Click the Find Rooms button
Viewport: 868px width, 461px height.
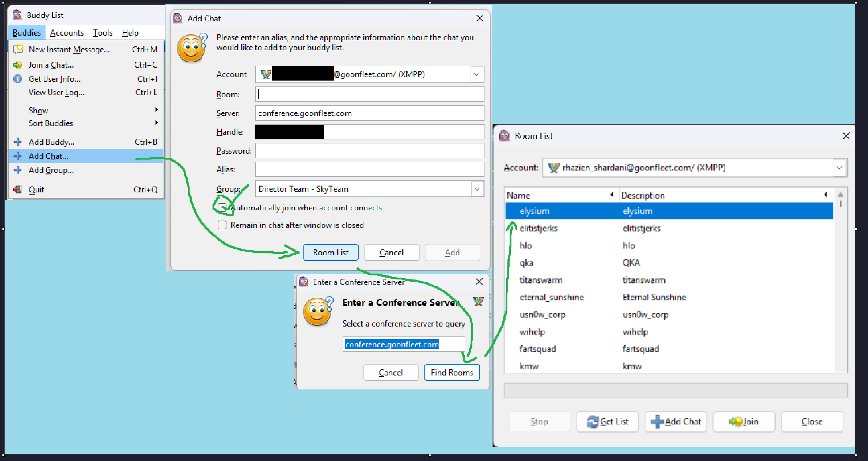[x=452, y=372]
